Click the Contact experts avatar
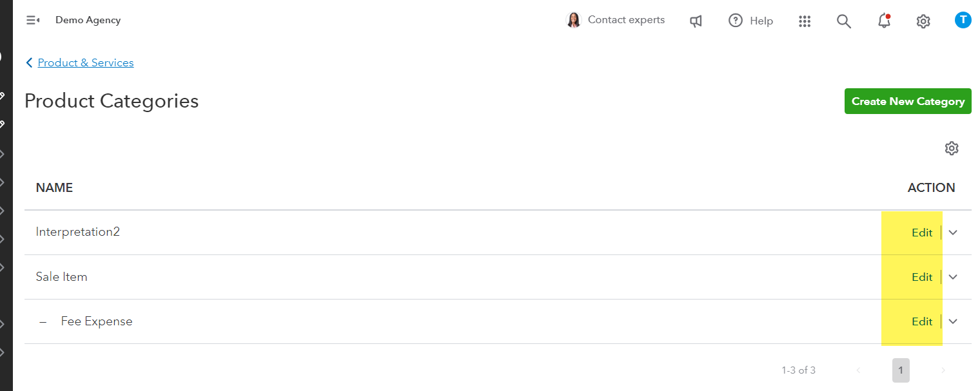980x391 pixels. (x=573, y=21)
